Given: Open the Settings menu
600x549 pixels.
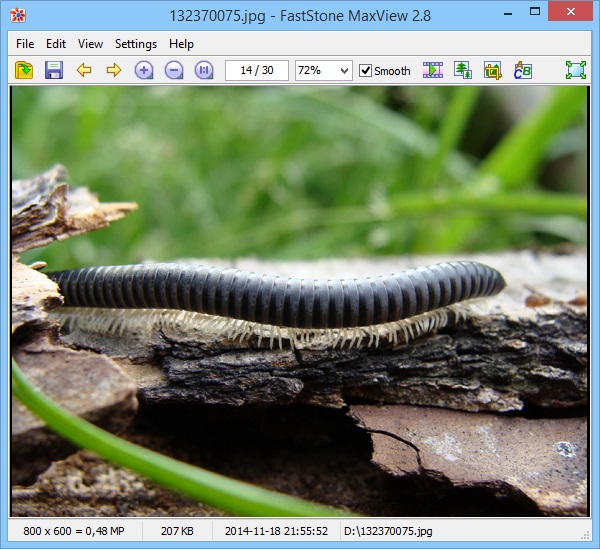Looking at the screenshot, I should 136,44.
